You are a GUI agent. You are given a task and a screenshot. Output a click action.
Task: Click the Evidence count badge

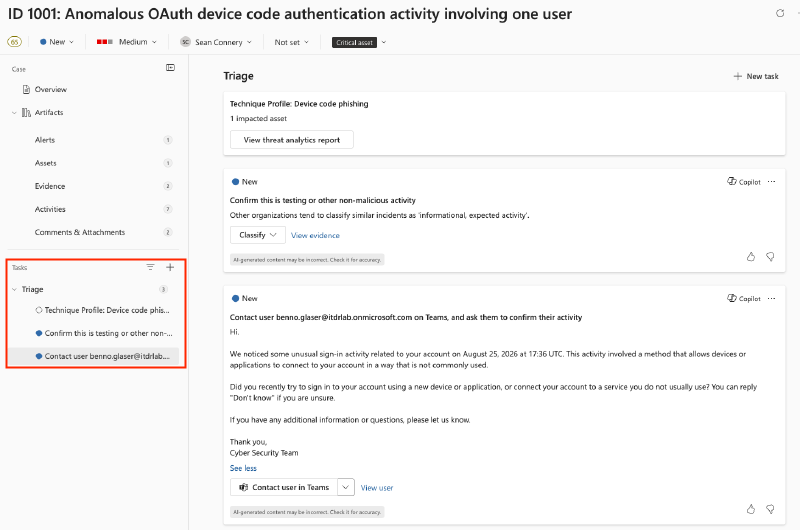click(168, 186)
